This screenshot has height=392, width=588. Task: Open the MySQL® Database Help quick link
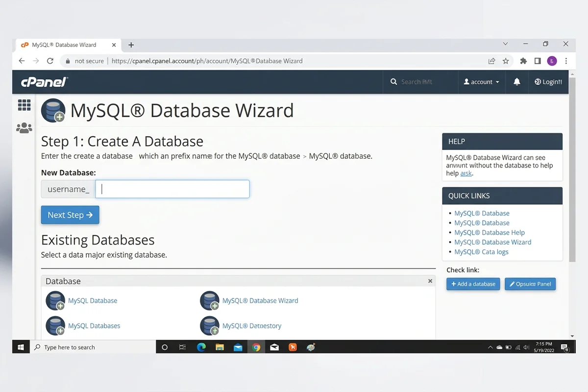point(490,233)
